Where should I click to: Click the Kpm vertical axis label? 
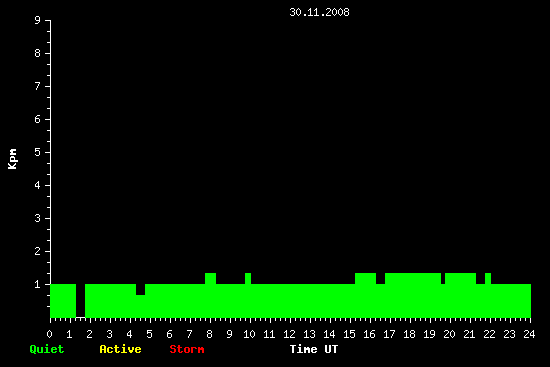(13, 159)
